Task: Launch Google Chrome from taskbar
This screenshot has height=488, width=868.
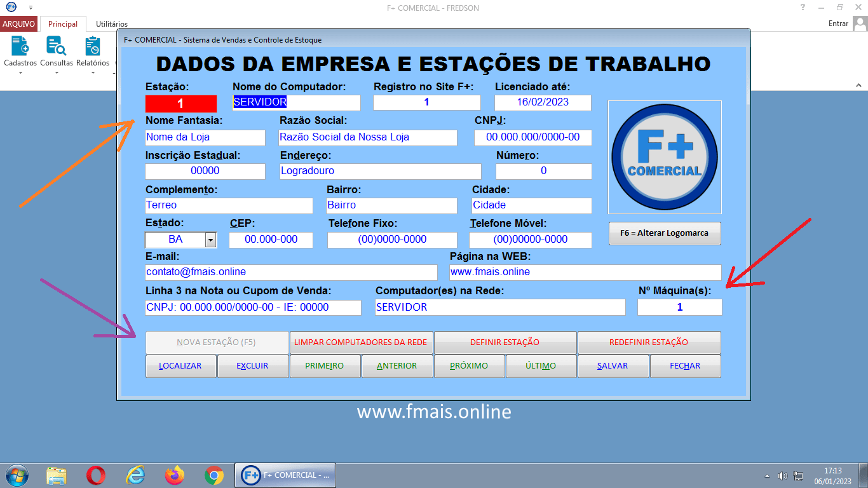Action: tap(214, 475)
